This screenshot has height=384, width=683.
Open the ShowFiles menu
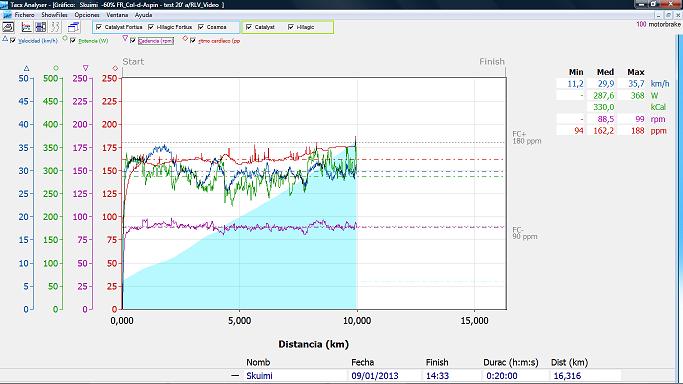click(54, 15)
